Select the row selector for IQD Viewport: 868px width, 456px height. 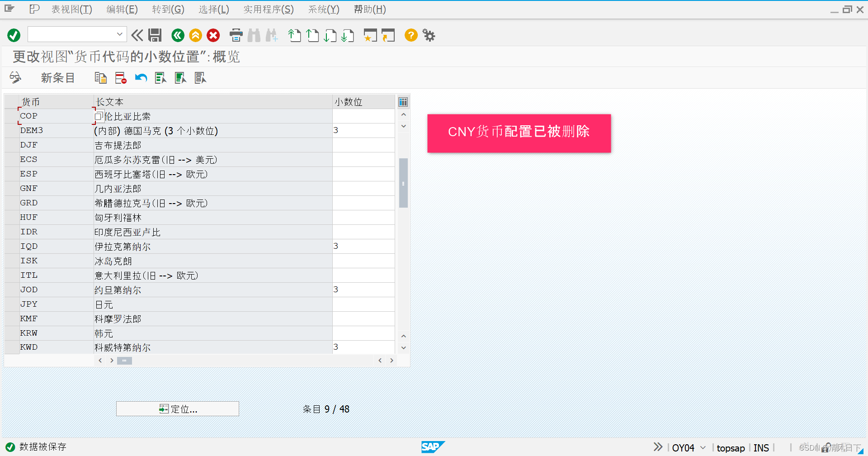[12, 247]
